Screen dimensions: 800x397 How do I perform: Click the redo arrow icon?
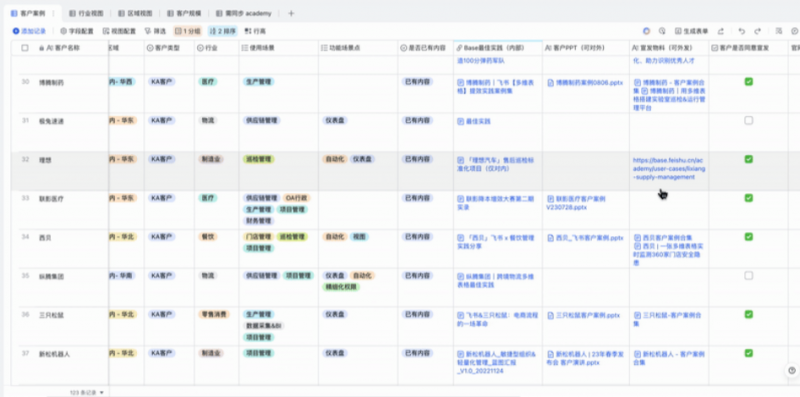click(758, 31)
